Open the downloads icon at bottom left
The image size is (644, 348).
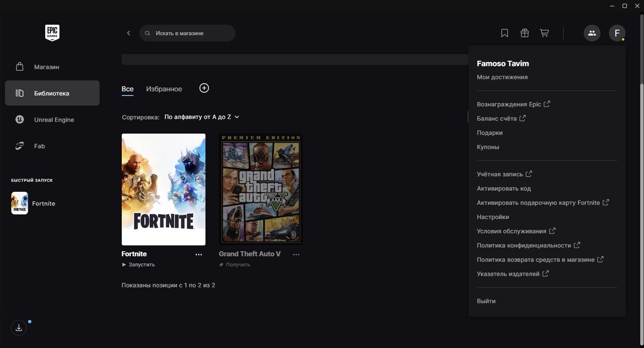pyautogui.click(x=19, y=328)
